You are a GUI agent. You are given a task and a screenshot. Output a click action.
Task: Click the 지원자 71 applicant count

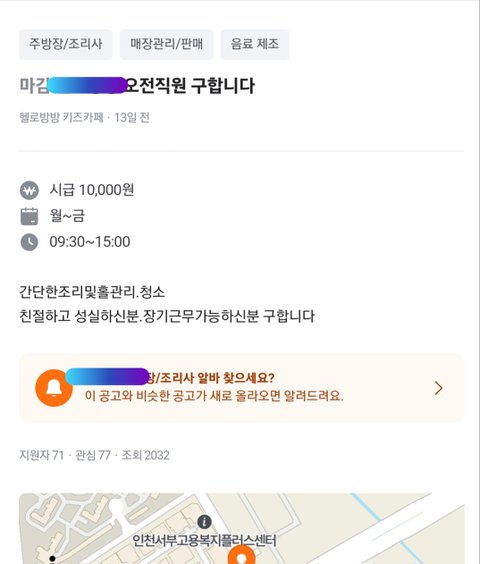coord(41,455)
